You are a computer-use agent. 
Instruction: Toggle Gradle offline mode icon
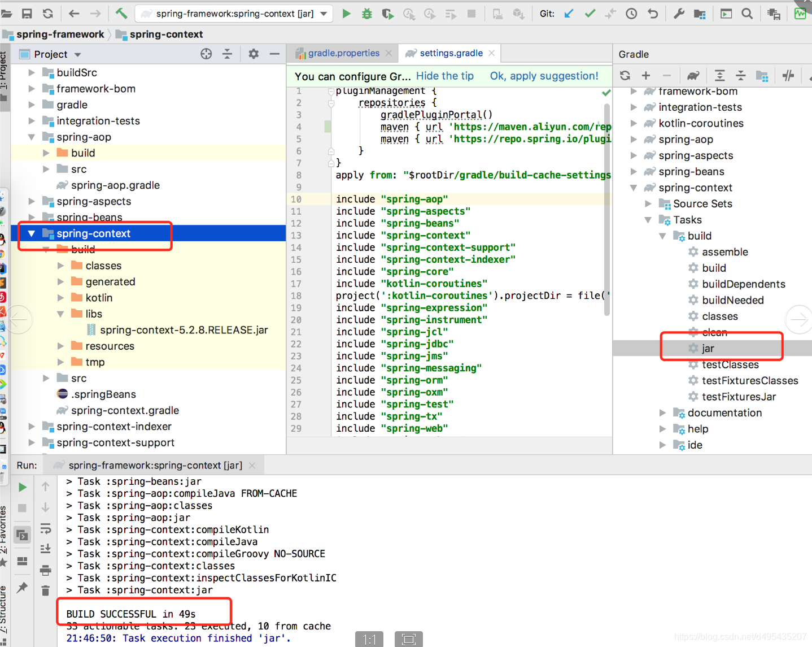coord(788,75)
